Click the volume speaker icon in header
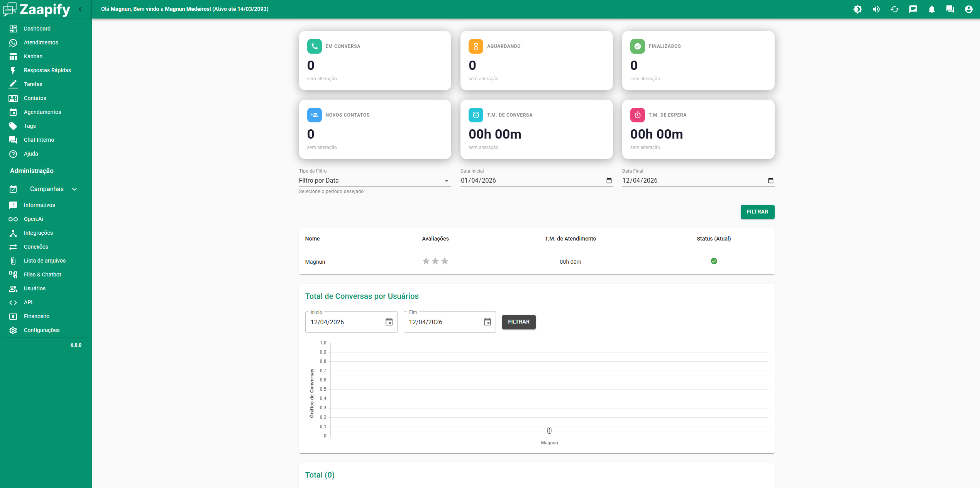This screenshot has width=980, height=488. (x=876, y=9)
